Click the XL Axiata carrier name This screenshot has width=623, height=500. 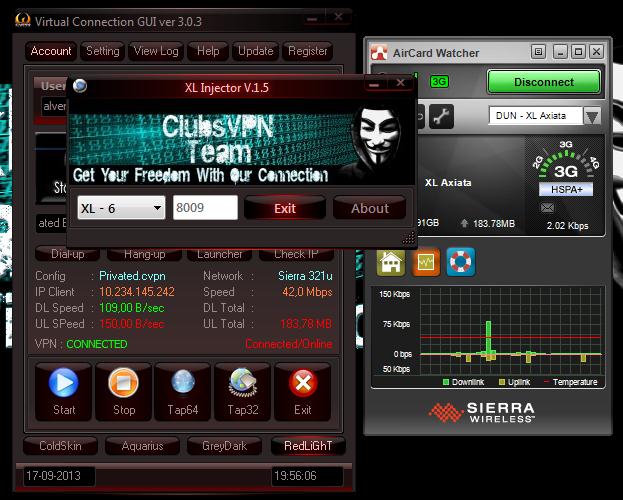[448, 183]
